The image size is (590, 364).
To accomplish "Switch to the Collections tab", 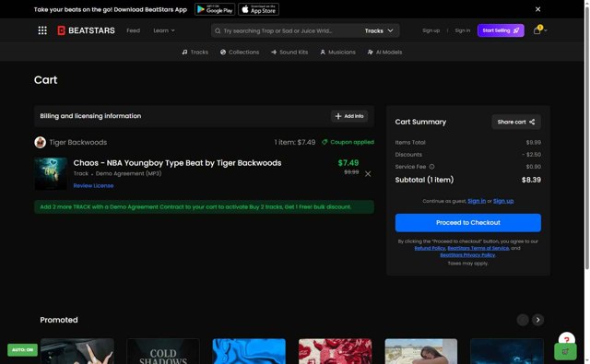I will tap(240, 52).
